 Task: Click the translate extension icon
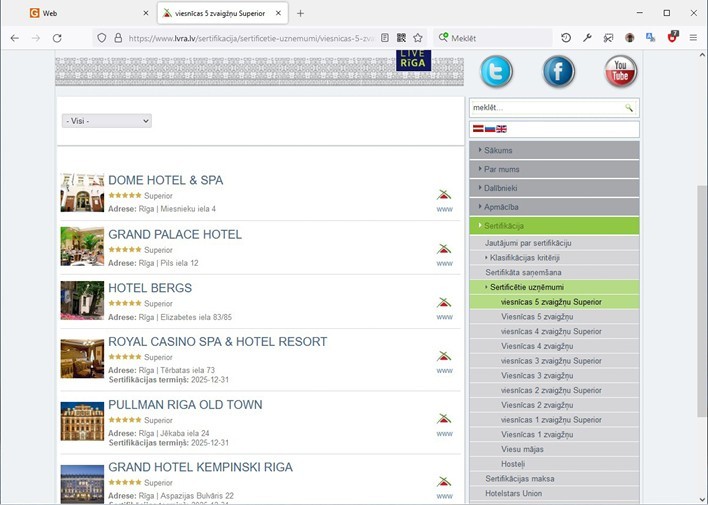[651, 38]
